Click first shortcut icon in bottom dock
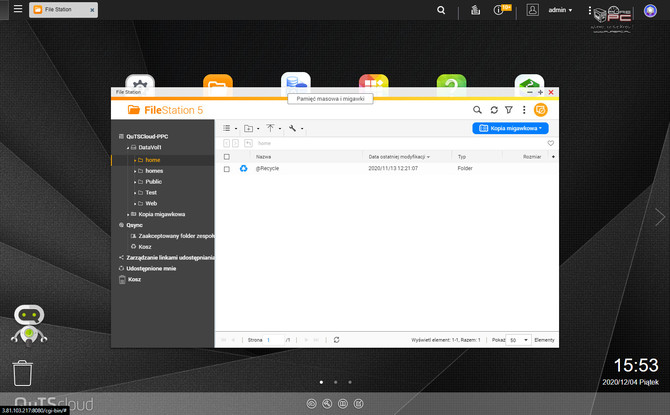This screenshot has height=415, width=670. coord(311,403)
